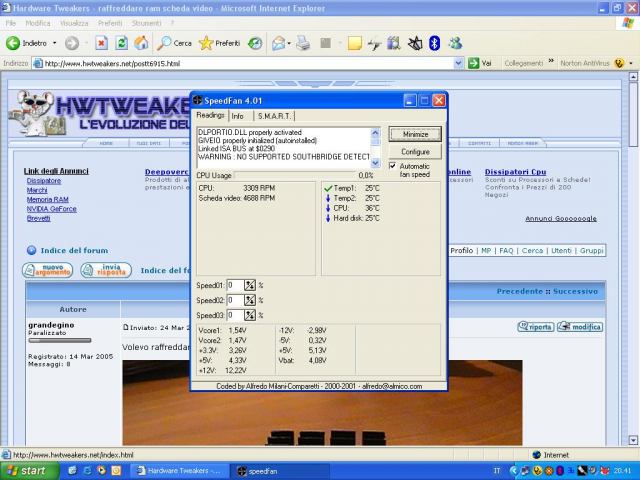Click the mail envelope icon
Screen dimensions: 640x480
coord(278,43)
